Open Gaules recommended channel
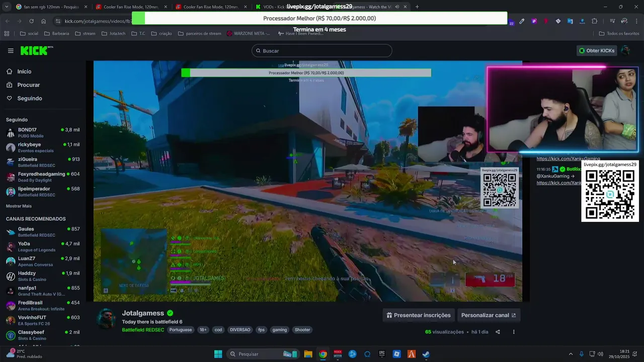644x362 pixels. [x=43, y=232]
